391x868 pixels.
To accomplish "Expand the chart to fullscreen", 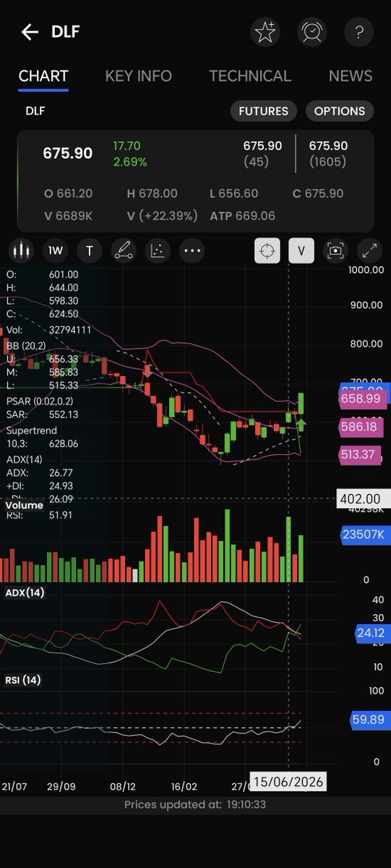I will tap(369, 251).
